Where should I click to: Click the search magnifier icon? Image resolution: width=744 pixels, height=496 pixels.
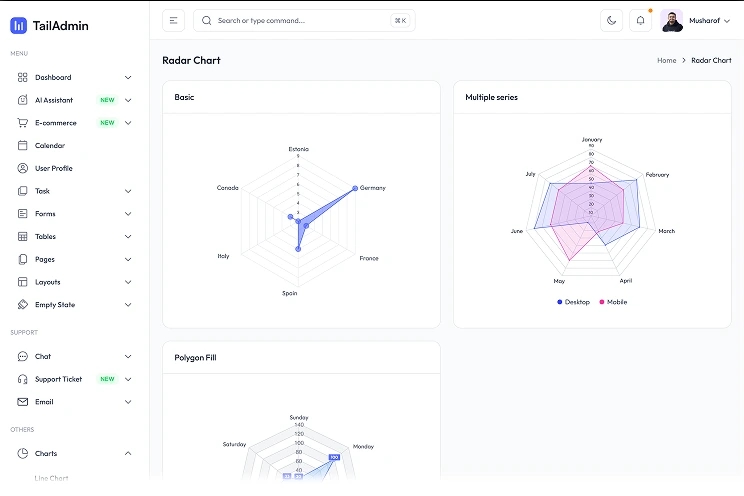[x=206, y=20]
